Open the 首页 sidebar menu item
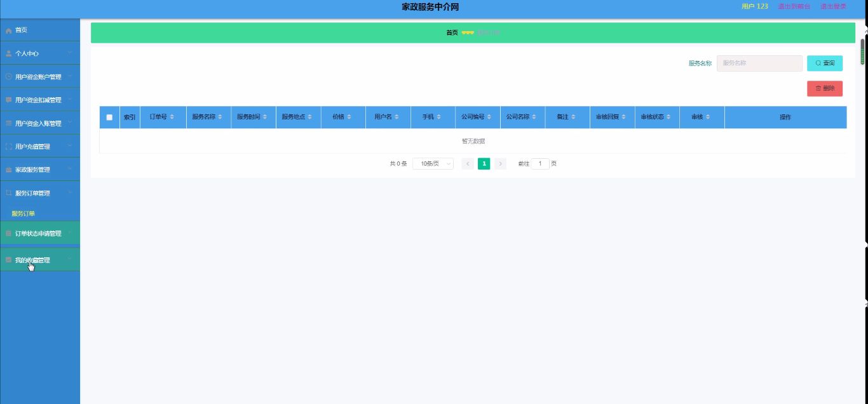 (40, 30)
